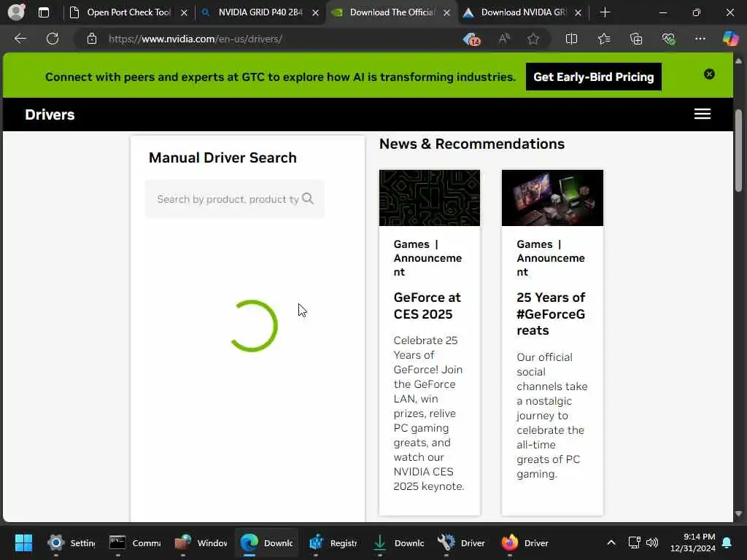
Task: Click the search magnifier icon
Action: coord(308,198)
